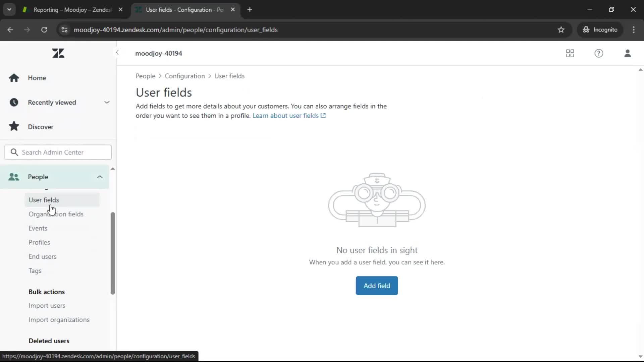The height and width of the screenshot is (362, 644).
Task: Click the Discover star icon
Action: coord(14,126)
